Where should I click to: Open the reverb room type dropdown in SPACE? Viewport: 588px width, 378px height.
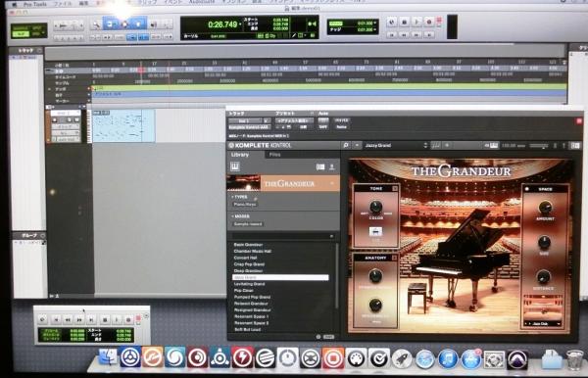point(542,324)
